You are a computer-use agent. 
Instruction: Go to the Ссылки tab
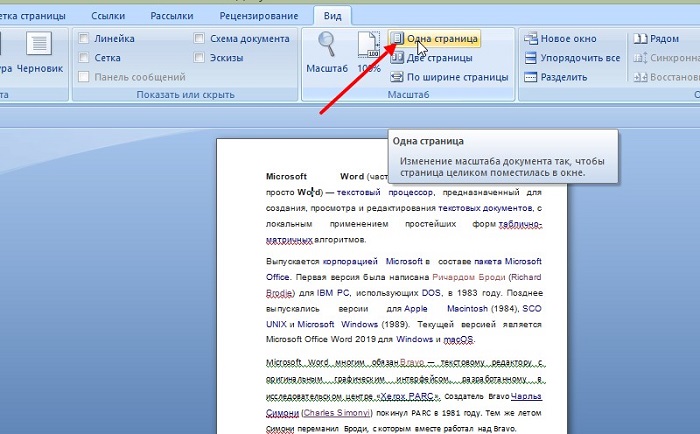[x=108, y=16]
